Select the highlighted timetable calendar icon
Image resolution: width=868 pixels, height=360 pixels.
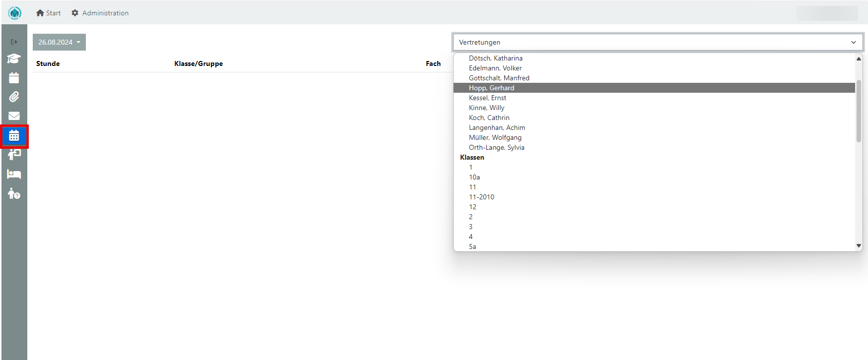pyautogui.click(x=14, y=136)
